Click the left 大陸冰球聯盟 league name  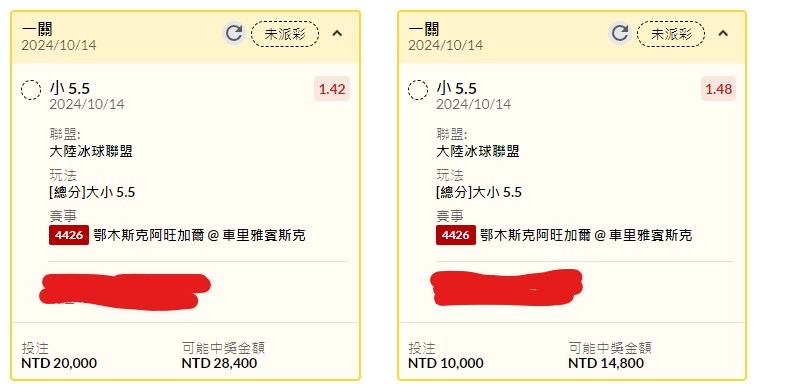click(91, 151)
